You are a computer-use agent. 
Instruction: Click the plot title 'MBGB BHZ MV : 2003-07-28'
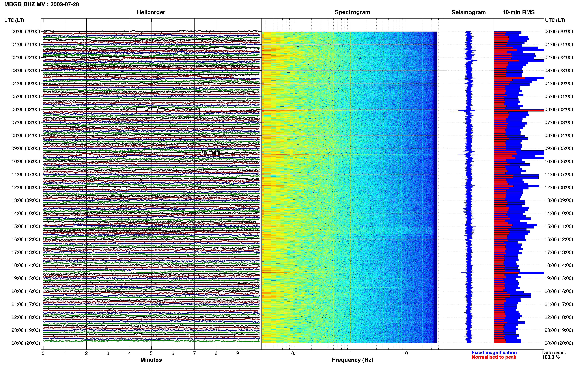click(x=42, y=4)
